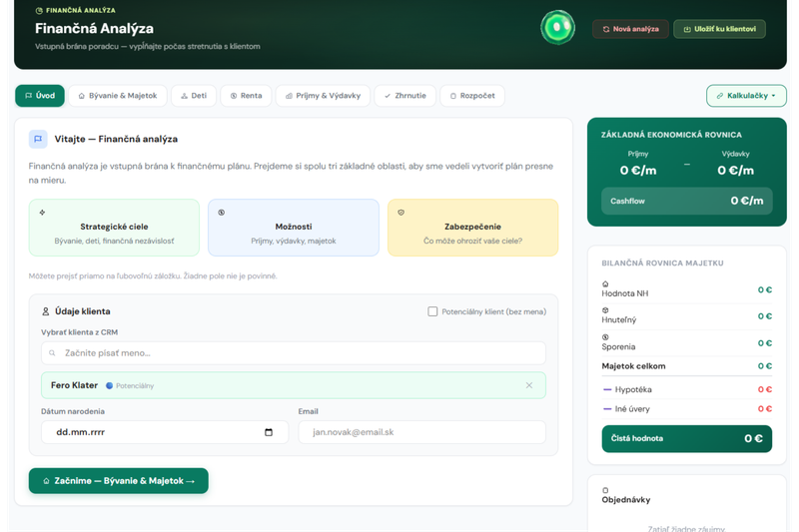Image resolution: width=799 pixels, height=532 pixels.
Task: Click Začnime — Bývanie & Majetok button
Action: click(x=118, y=480)
